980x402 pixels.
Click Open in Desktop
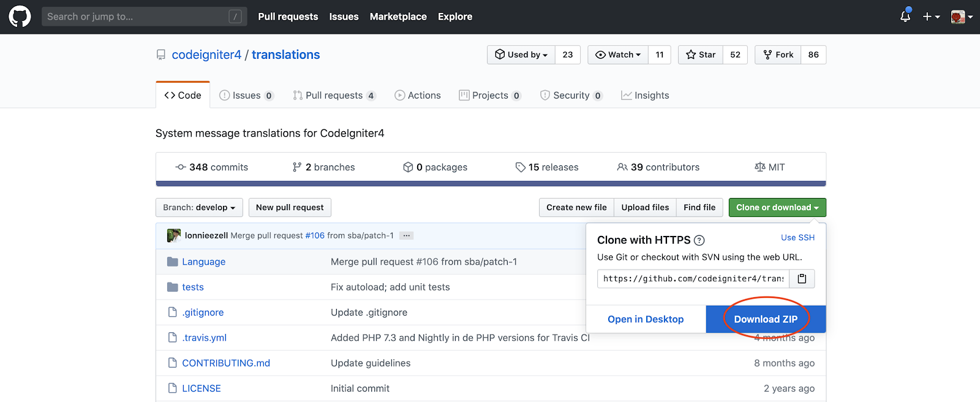point(646,319)
